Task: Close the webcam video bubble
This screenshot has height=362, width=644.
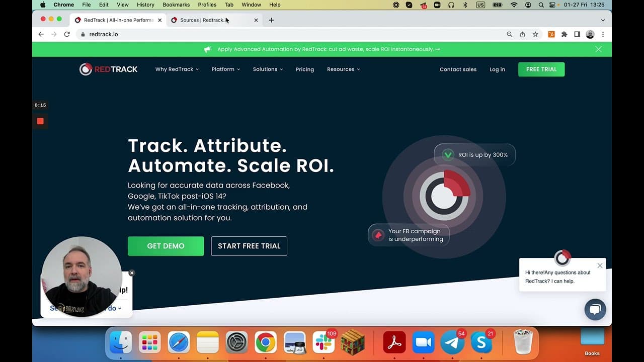Action: [x=132, y=273]
